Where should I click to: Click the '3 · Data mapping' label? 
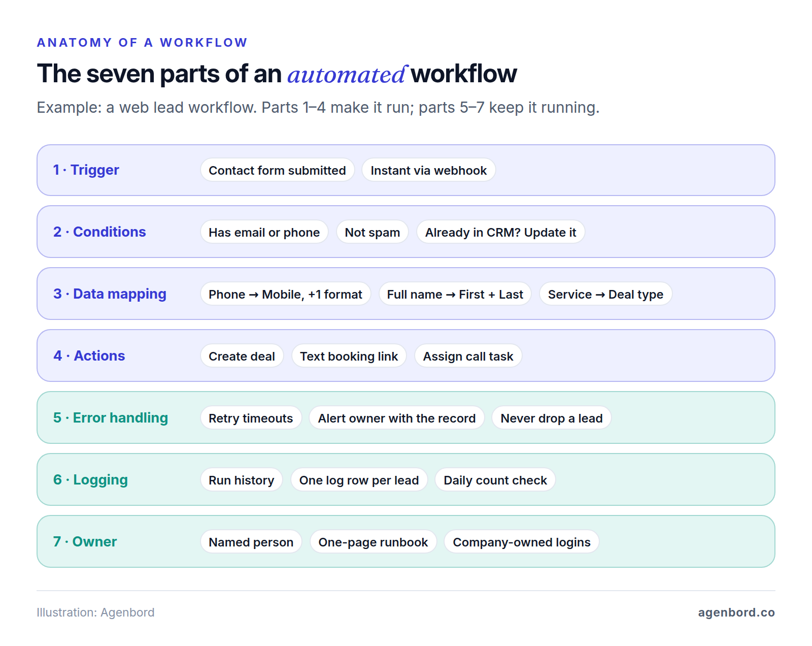point(110,294)
